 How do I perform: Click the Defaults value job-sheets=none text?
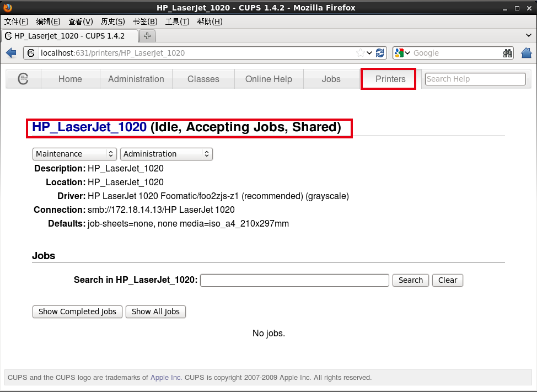tap(188, 223)
